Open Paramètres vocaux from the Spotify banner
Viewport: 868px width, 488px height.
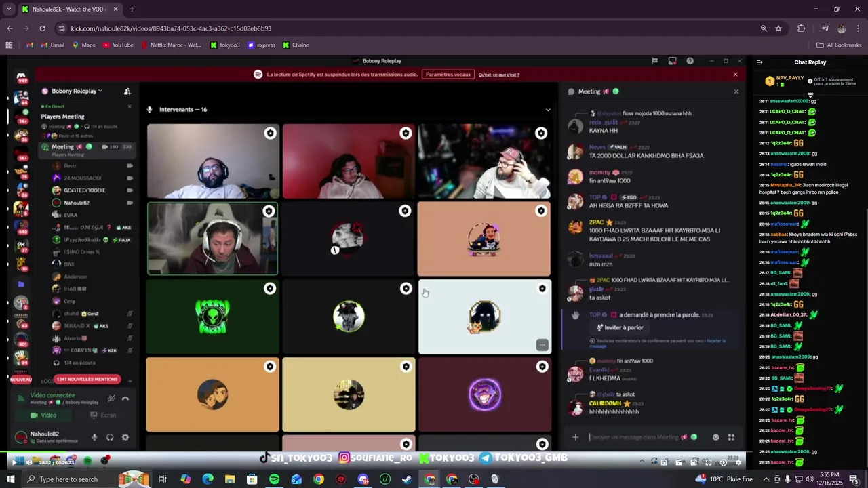pos(448,75)
